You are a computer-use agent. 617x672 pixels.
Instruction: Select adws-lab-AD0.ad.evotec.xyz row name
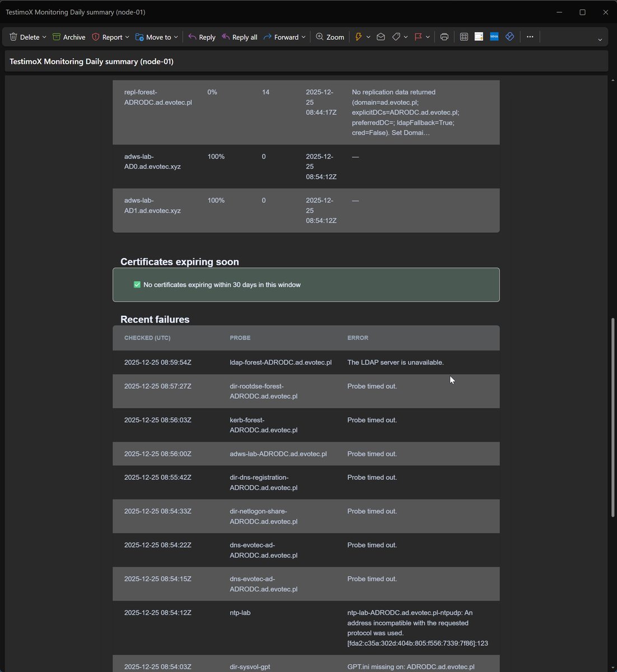152,161
